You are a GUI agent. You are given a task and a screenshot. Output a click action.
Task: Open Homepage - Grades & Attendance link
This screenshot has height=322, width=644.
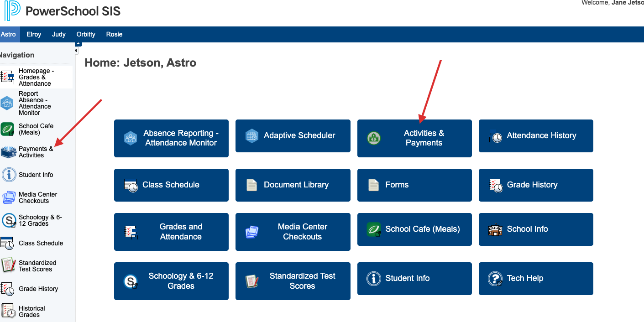point(37,77)
